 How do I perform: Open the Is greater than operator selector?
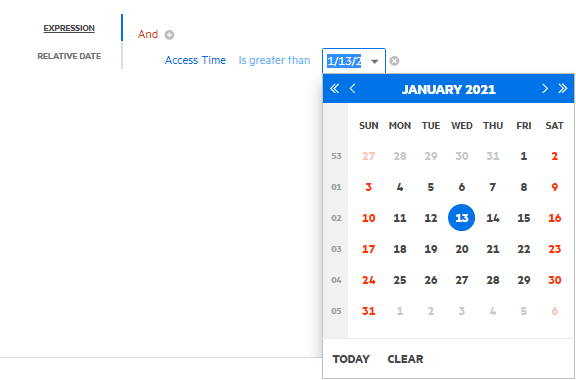point(274,60)
